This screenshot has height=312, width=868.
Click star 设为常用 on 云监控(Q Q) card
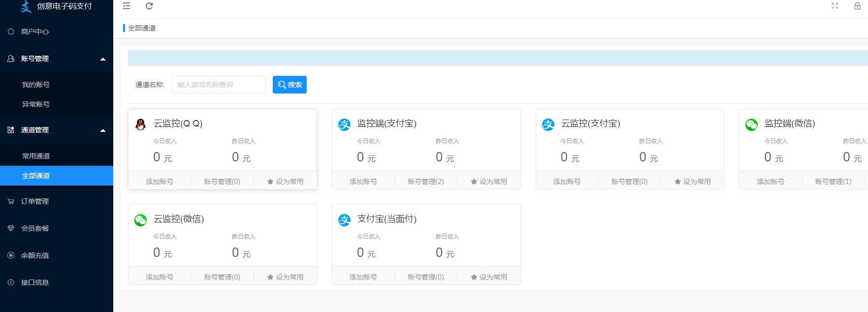point(285,182)
